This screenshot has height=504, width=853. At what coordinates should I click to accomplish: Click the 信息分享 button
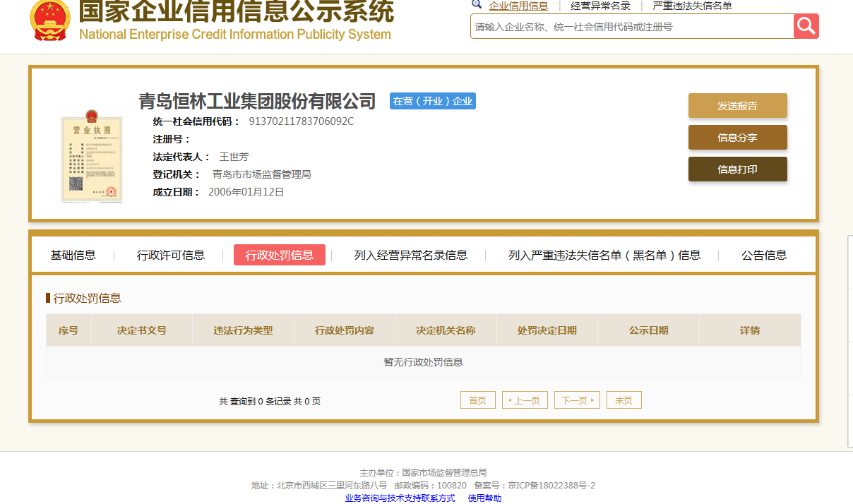(x=738, y=138)
